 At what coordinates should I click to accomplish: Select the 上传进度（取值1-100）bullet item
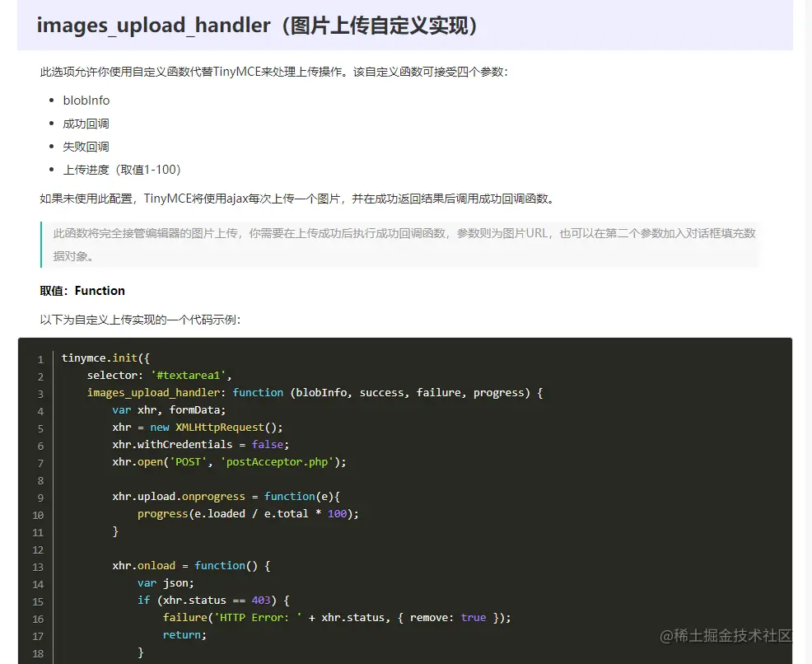[x=122, y=170]
